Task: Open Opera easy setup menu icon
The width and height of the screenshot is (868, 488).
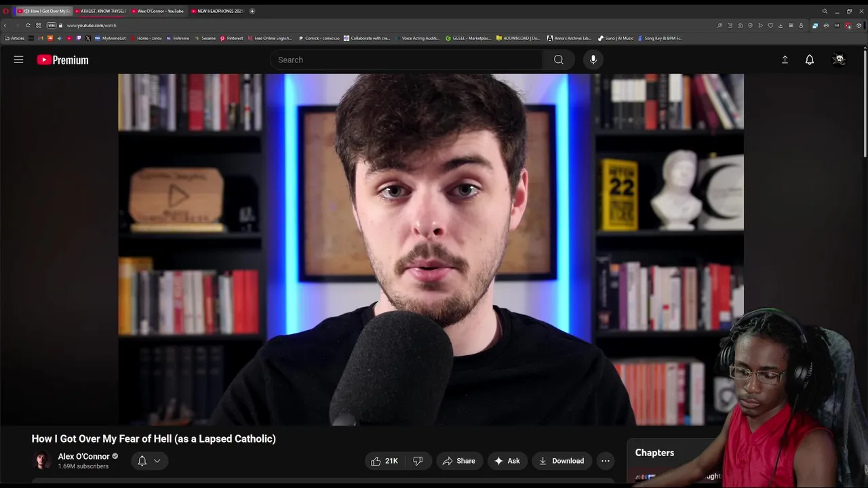Action: [x=791, y=25]
